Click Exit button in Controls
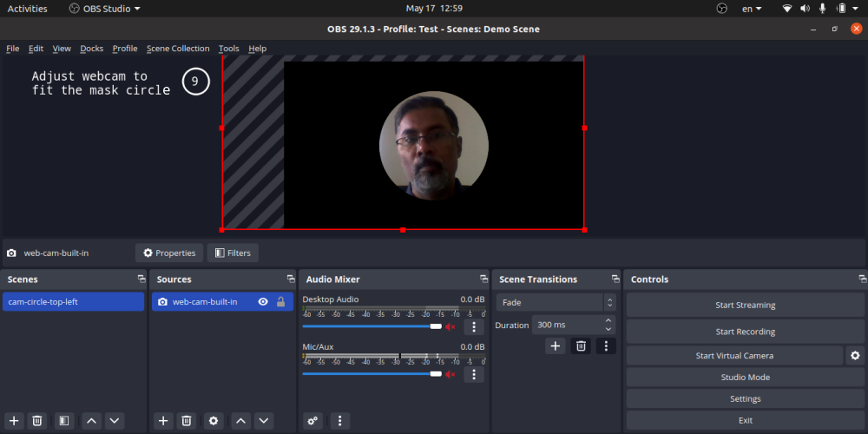This screenshot has width=868, height=434. pos(745,420)
